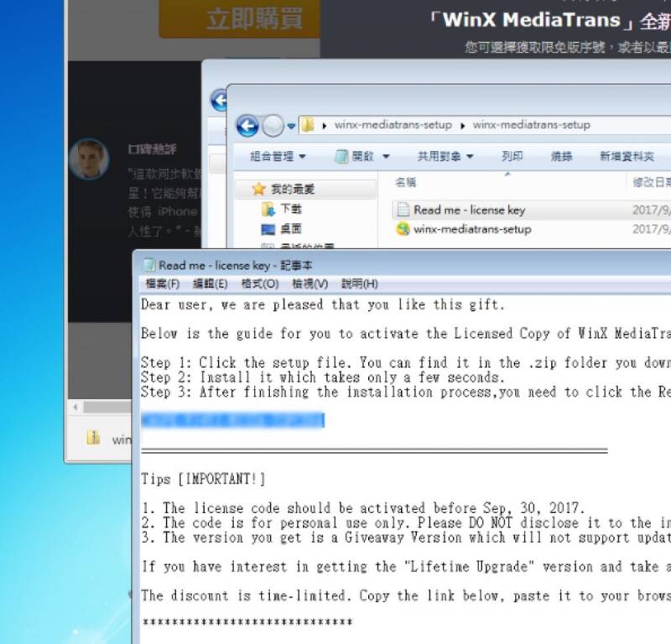Click the winx-mediatrans-setup installer icon
Screen dimensions: 671x644
pyautogui.click(x=403, y=229)
